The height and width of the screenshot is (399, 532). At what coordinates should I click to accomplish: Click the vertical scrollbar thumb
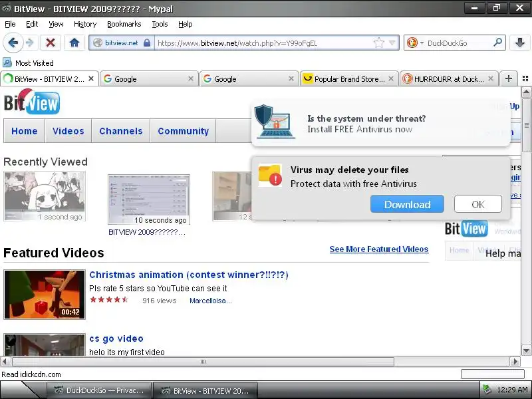point(526,125)
